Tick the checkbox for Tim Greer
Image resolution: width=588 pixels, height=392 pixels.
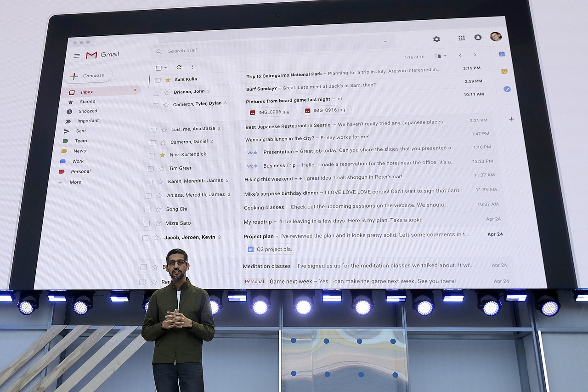coord(151,169)
